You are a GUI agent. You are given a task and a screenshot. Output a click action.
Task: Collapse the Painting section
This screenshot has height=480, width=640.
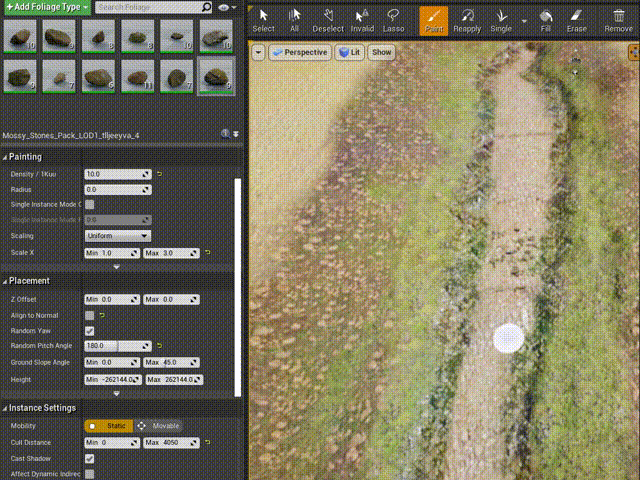(x=5, y=157)
